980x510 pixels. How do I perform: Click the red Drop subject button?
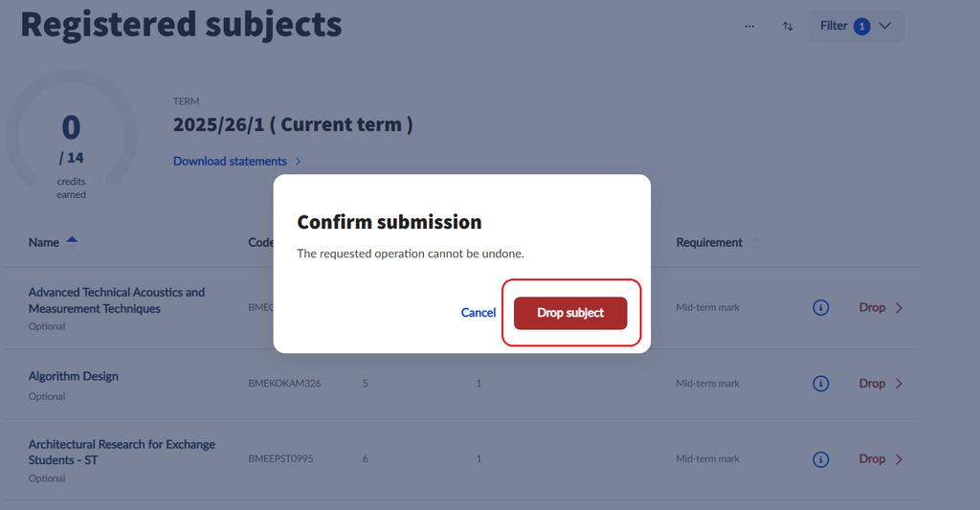[570, 313]
